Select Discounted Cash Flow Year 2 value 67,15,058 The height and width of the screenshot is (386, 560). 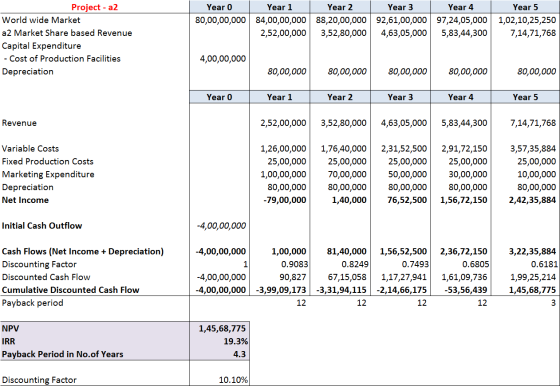tap(347, 277)
